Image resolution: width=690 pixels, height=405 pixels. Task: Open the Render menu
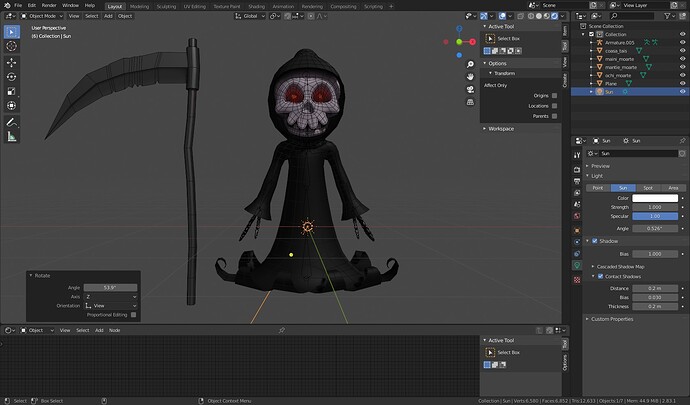point(49,5)
